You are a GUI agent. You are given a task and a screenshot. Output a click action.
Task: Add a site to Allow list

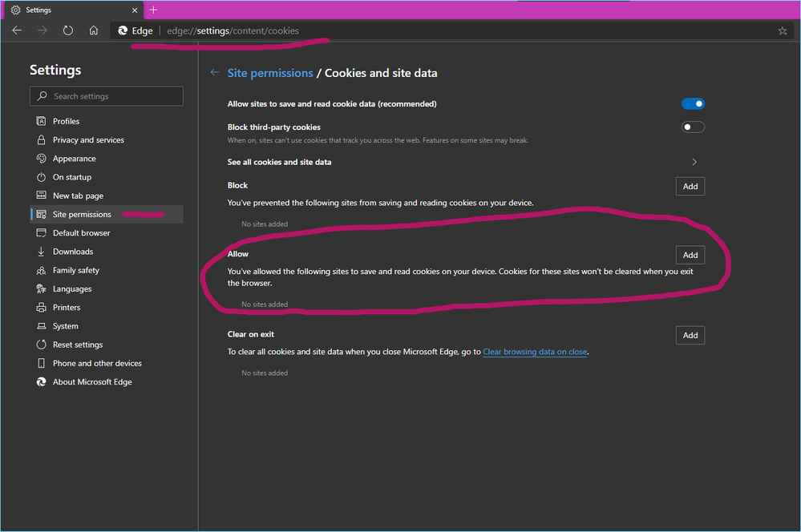pyautogui.click(x=690, y=255)
